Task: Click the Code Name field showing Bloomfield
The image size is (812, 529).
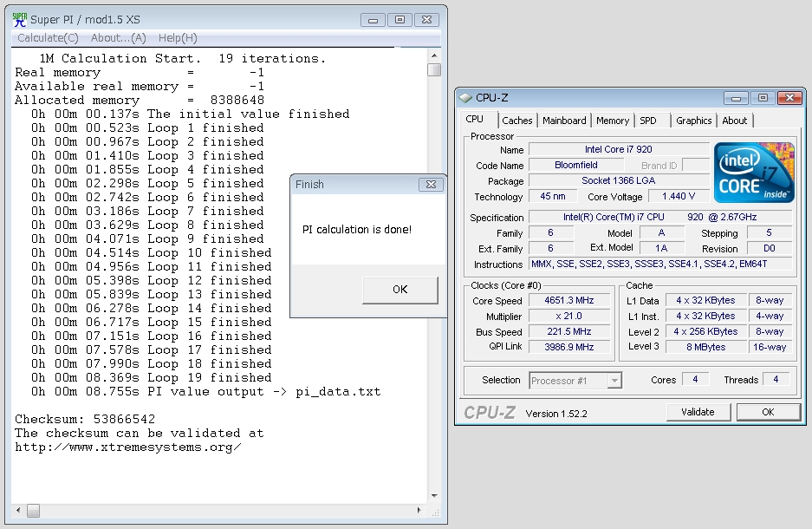Action: click(x=576, y=165)
